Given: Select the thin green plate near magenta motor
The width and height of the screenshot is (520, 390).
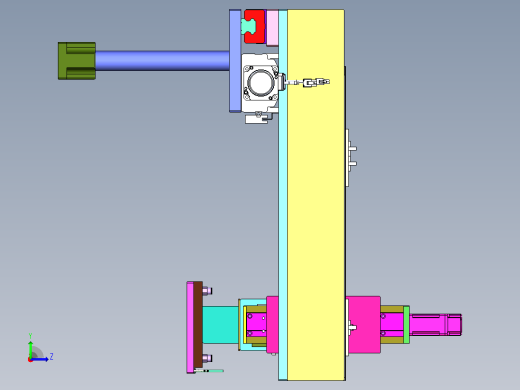Looking at the screenshot, I should click(x=406, y=325).
